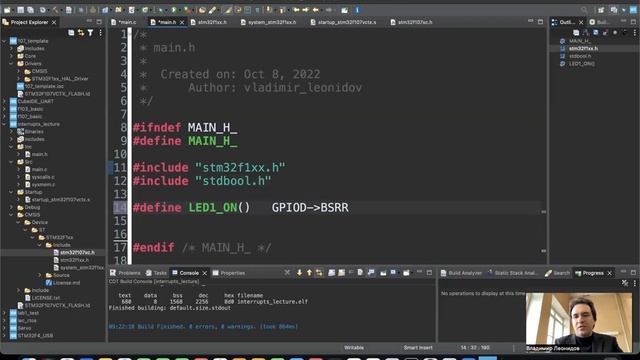Click the Back navigation arrow in the toolbar
Screen dimensions: 640x360
[x=316, y=10]
